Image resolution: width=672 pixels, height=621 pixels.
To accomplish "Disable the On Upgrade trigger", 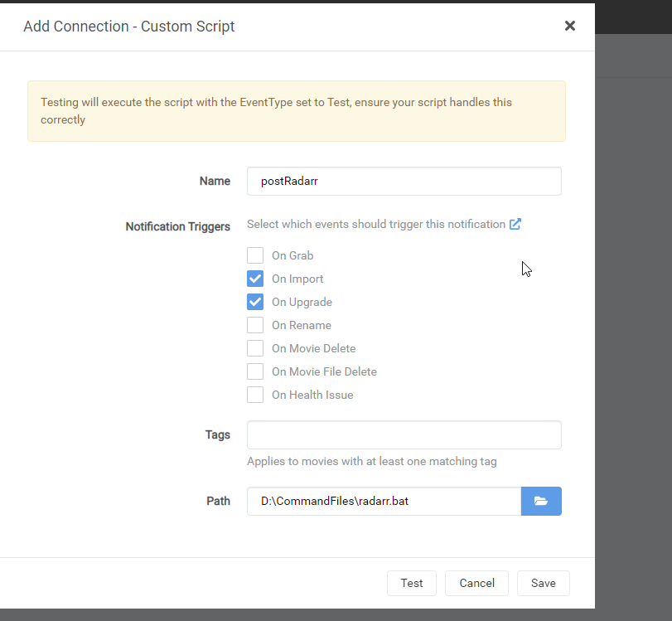I will pos(255,301).
